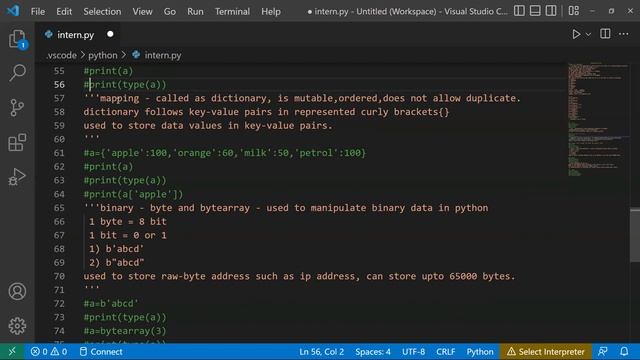Click the apple orange dictionary line 61
The height and width of the screenshot is (360, 640).
coord(224,153)
